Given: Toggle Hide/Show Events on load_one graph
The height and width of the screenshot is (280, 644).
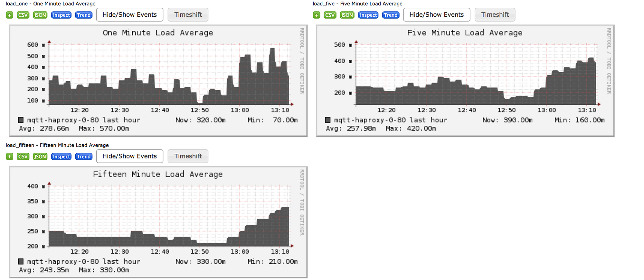Looking at the screenshot, I should click(130, 15).
